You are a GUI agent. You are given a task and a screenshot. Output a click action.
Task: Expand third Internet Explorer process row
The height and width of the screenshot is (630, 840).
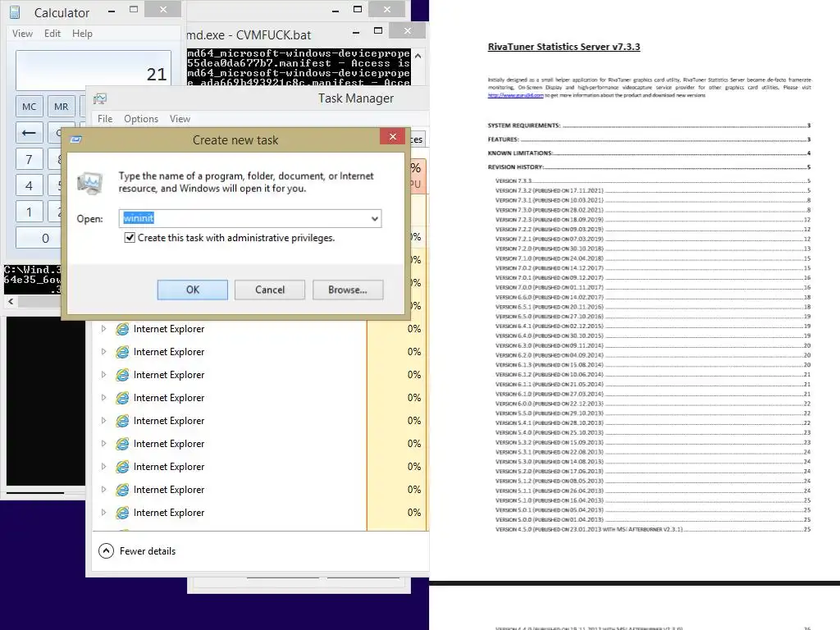coord(103,375)
